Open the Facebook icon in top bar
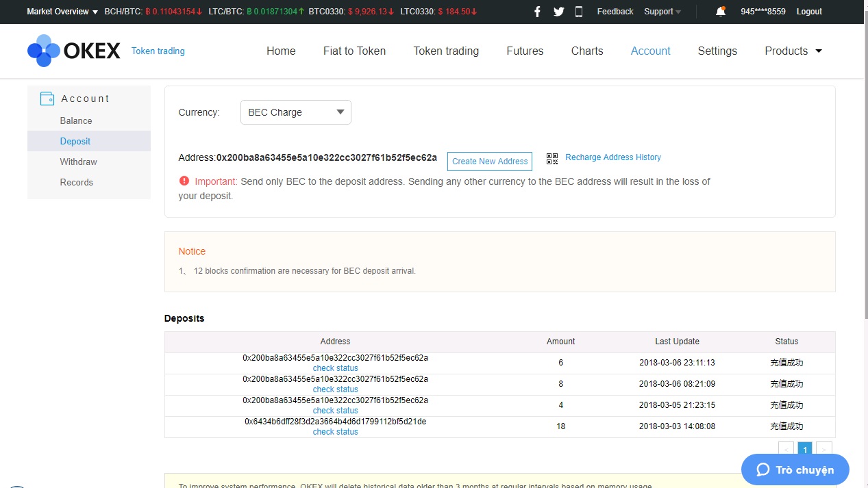Image resolution: width=868 pixels, height=488 pixels. [x=537, y=12]
